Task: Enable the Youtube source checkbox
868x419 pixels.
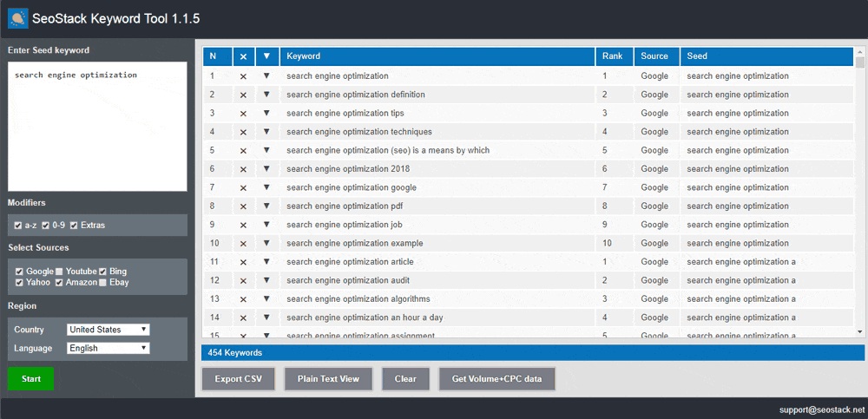Action: click(x=59, y=272)
